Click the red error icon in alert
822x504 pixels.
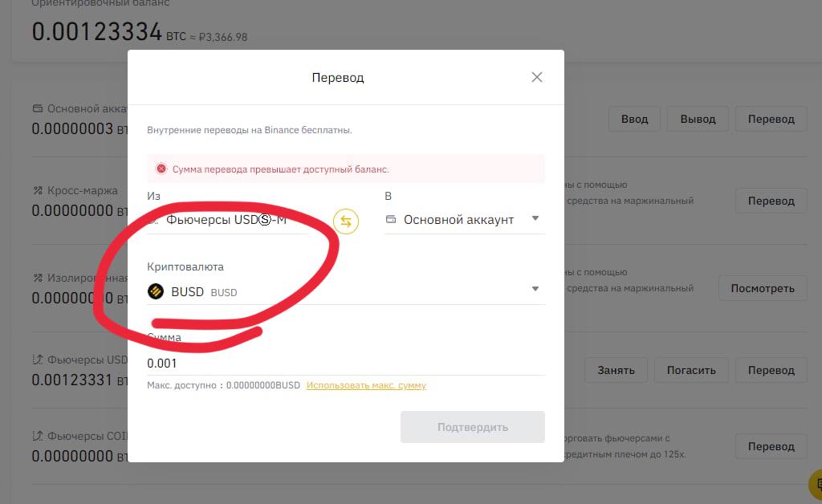tap(161, 169)
